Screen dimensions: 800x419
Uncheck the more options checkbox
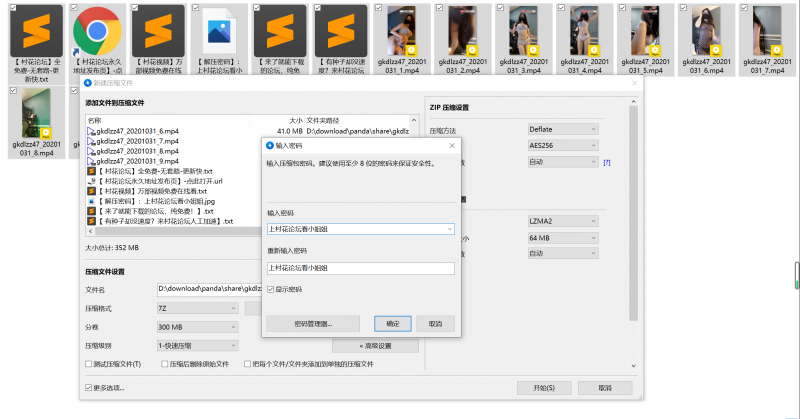click(90, 387)
